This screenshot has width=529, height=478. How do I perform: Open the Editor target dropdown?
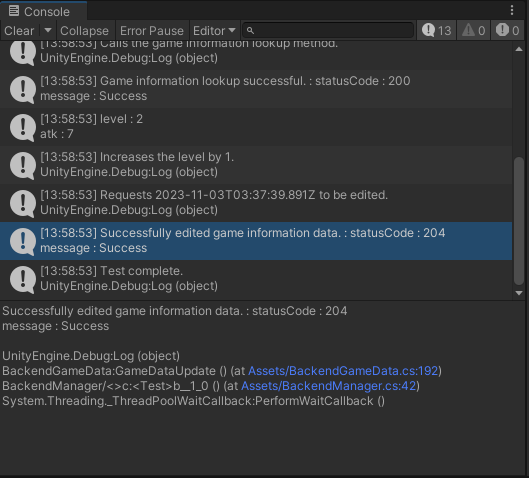pyautogui.click(x=214, y=31)
